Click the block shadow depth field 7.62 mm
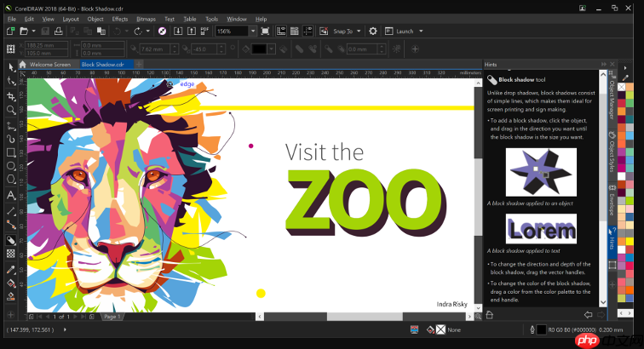This screenshot has width=644, height=349. coord(156,49)
